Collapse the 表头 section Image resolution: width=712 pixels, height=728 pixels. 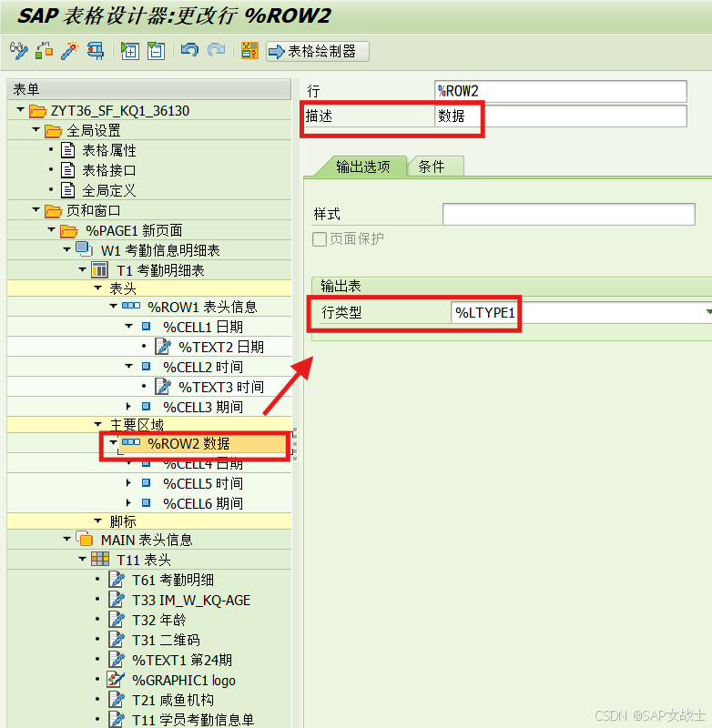pos(98,288)
